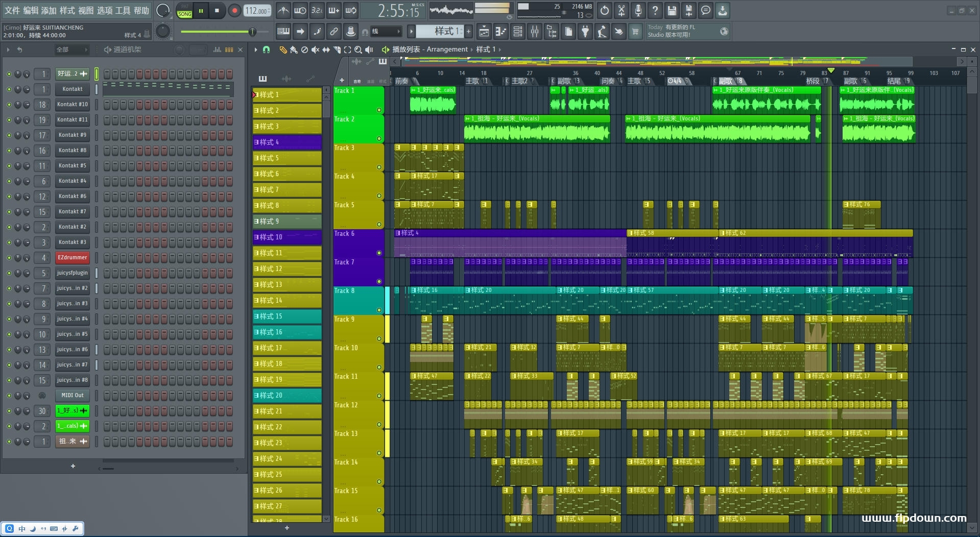Click the Kontakt #10 channel button
The image size is (980, 537).
pyautogui.click(x=72, y=105)
